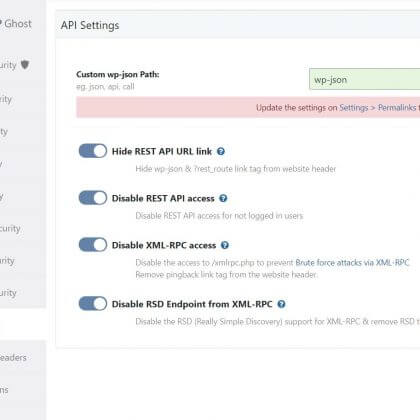Focus the Custom wp-json Path field
The width and height of the screenshot is (420, 420).
pos(364,79)
